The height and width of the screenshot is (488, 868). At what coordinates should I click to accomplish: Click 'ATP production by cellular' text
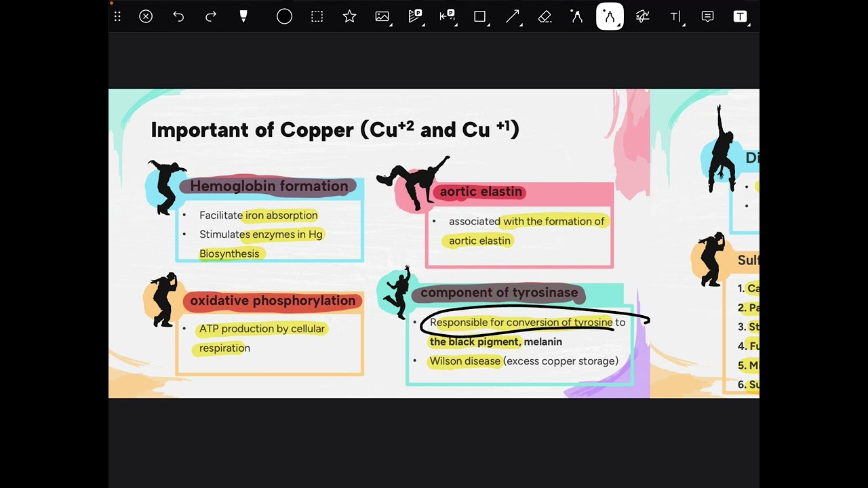[262, 329]
